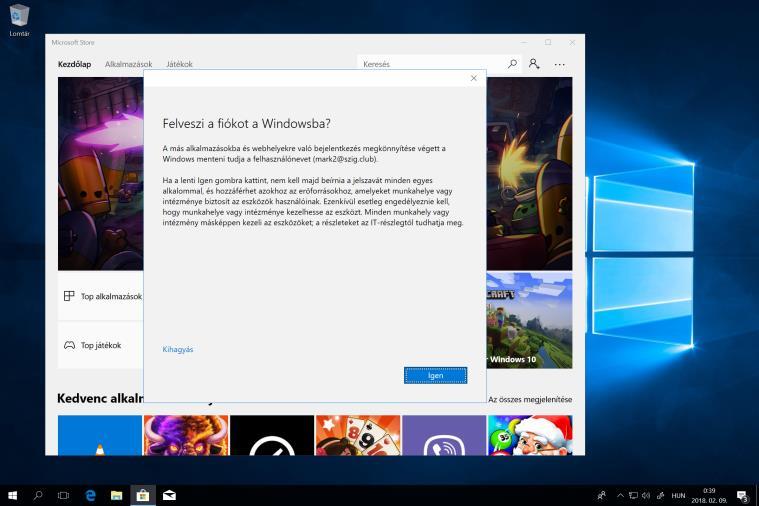Click the Igen button in the dialog
The image size is (759, 506).
(x=435, y=375)
